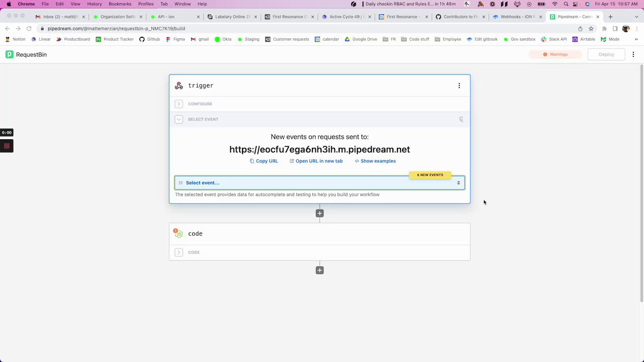Toggle the pin icon in Select Event header
The width and height of the screenshot is (644, 362).
[461, 119]
